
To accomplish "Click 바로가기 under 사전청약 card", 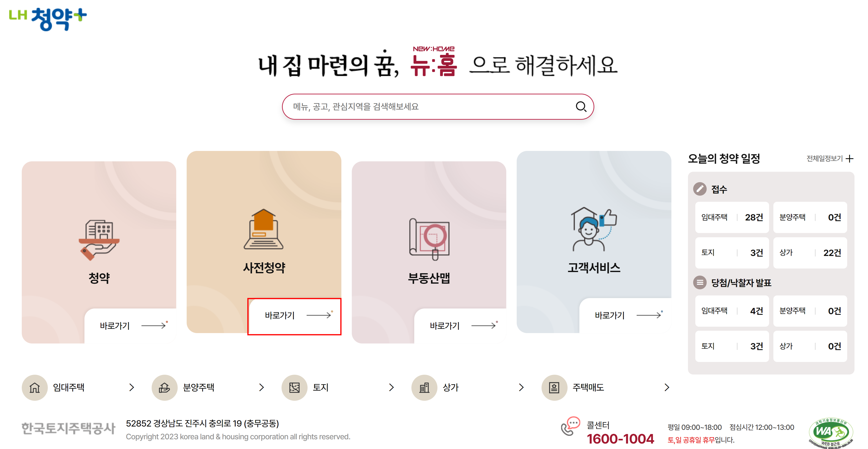I will [295, 316].
